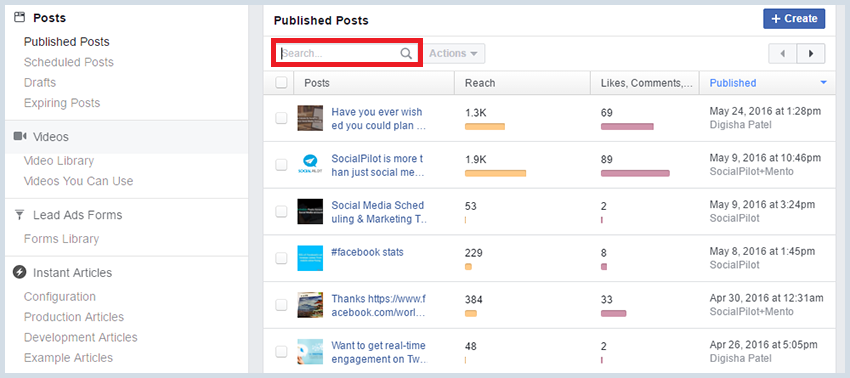Open the Actions dropdown
This screenshot has height=378, width=850.
pos(454,54)
